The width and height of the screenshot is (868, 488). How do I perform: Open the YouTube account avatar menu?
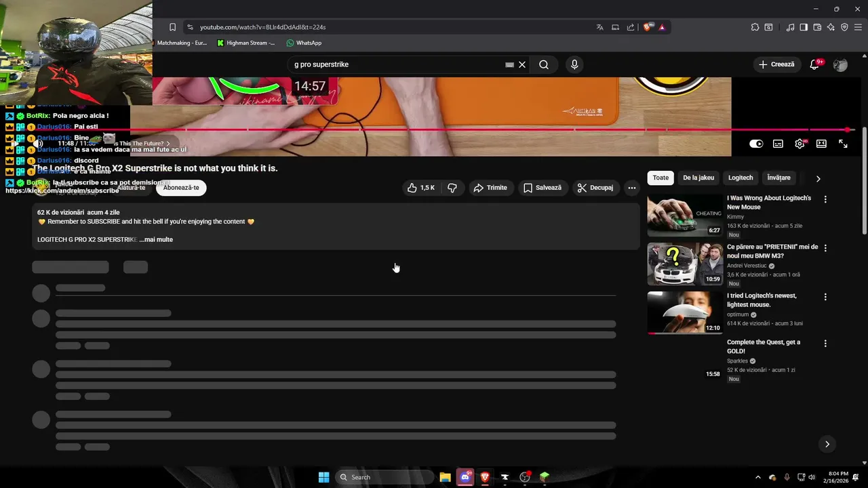(x=840, y=65)
